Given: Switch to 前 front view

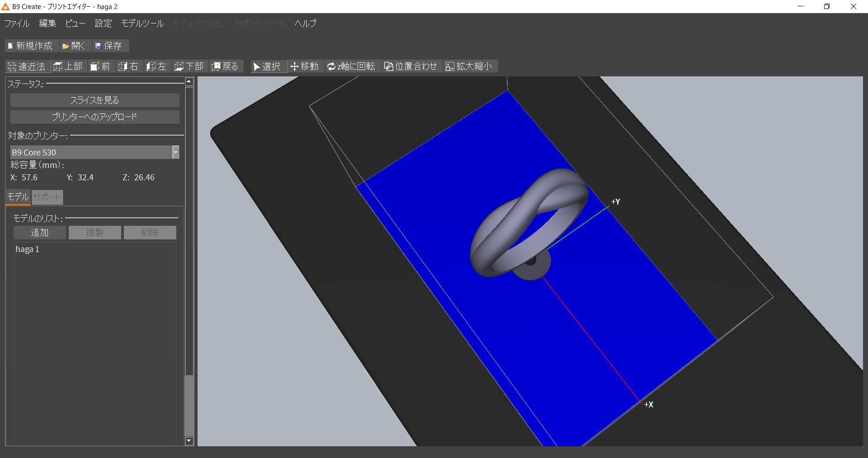Looking at the screenshot, I should click(101, 67).
